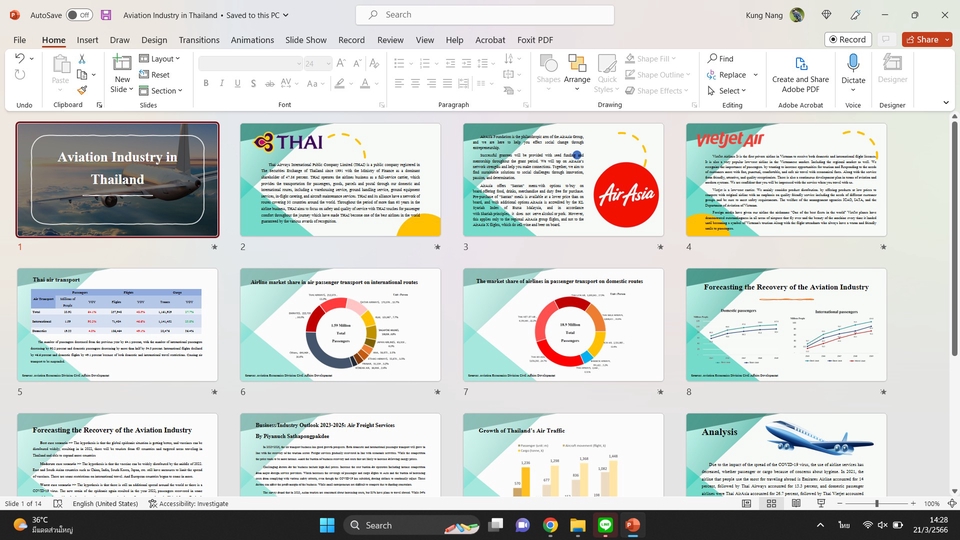Switch to the Insert tab

(88, 40)
